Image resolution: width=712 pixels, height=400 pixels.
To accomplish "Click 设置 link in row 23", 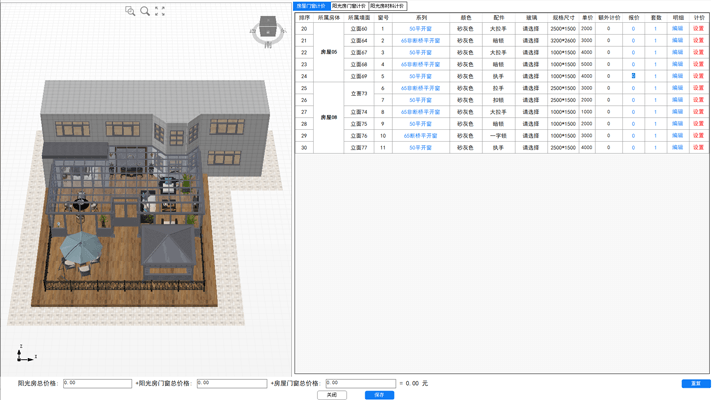I will 699,64.
